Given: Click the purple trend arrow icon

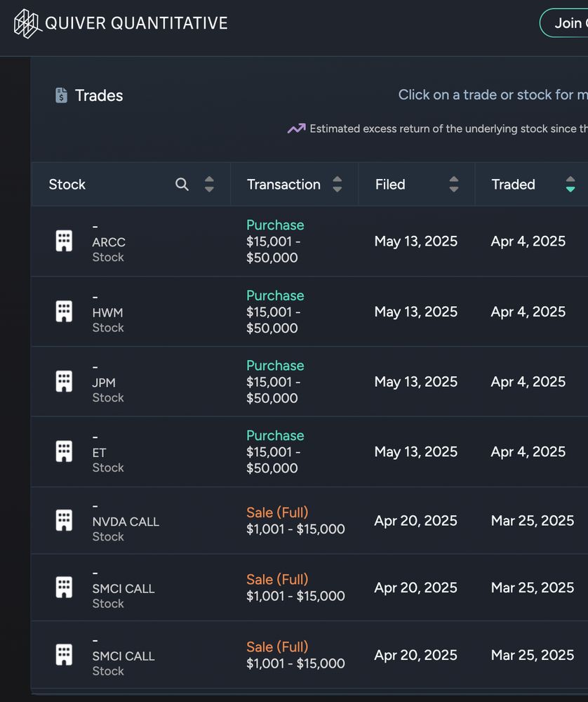Looking at the screenshot, I should [296, 128].
